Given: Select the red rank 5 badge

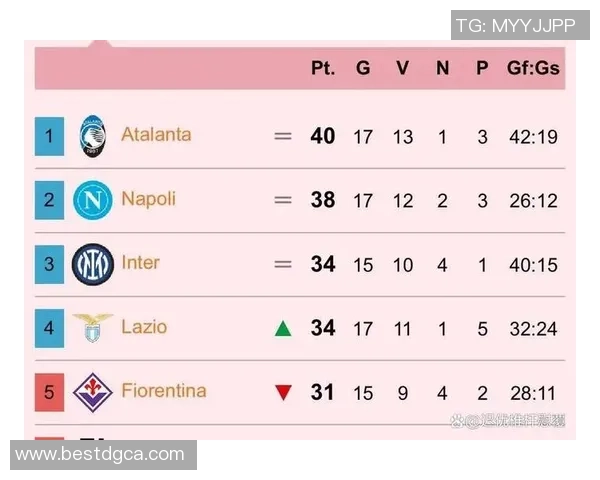Looking at the screenshot, I should tap(49, 392).
